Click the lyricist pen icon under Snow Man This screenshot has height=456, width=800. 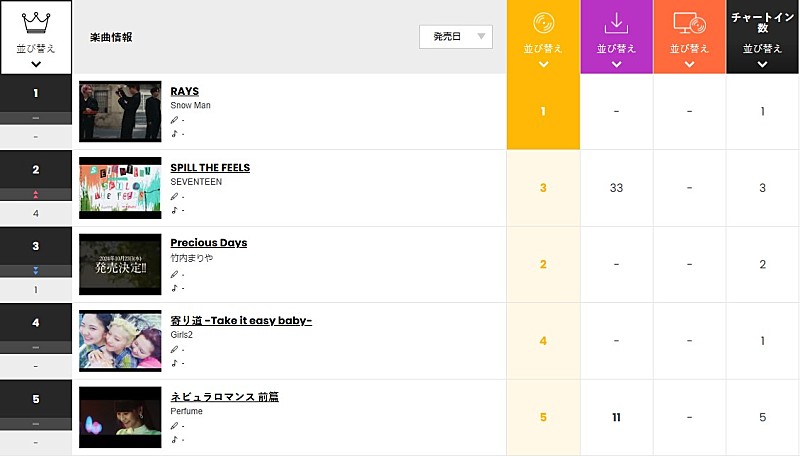174,120
